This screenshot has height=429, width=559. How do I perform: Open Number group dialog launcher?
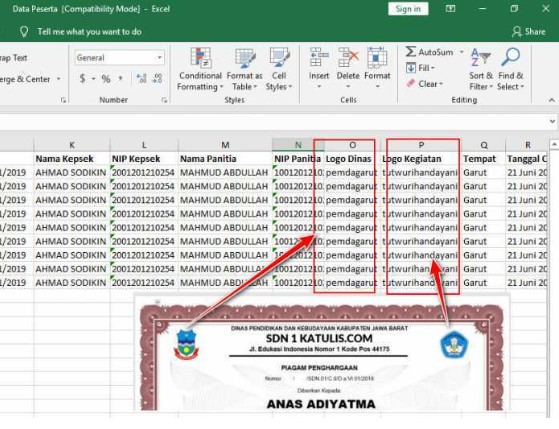click(164, 100)
